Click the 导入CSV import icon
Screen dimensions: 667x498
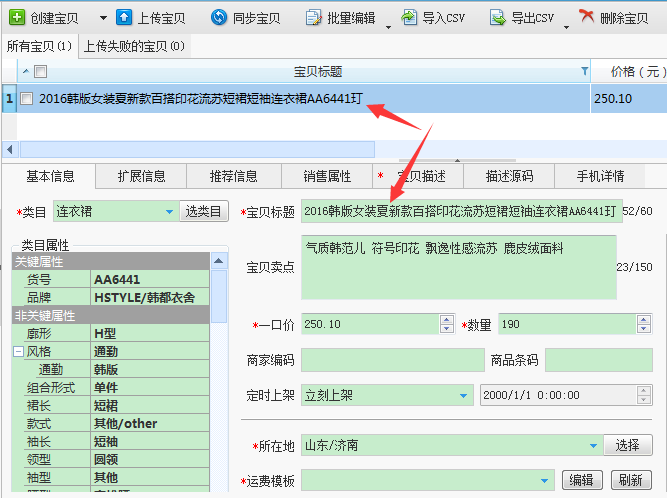pos(410,18)
